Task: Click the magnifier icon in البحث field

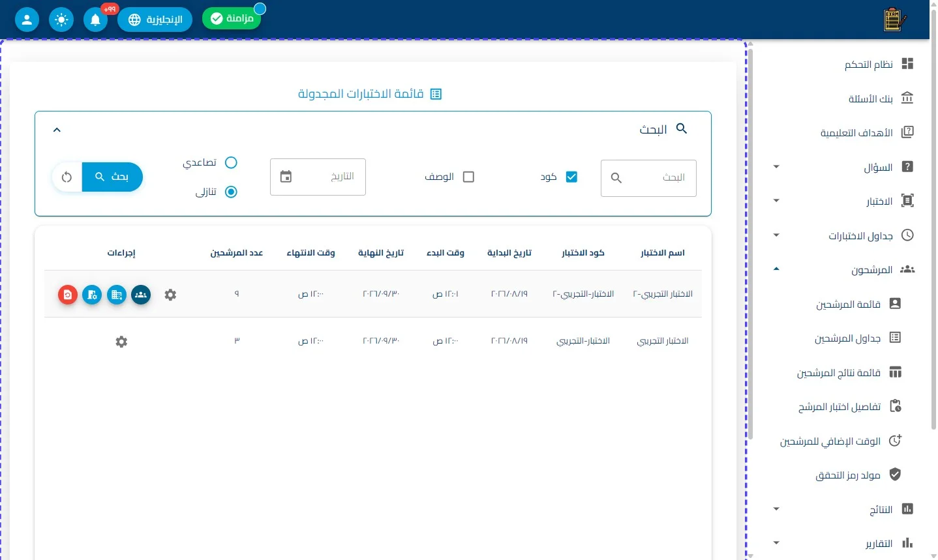Action: click(x=616, y=177)
